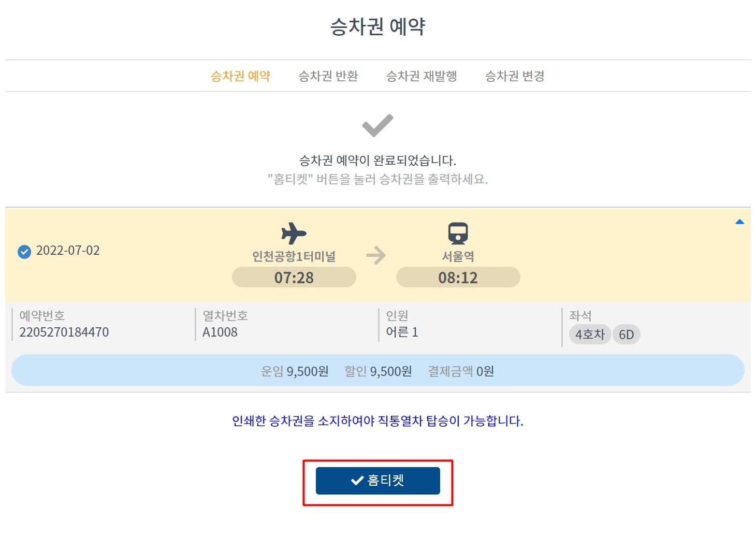Image resolution: width=756 pixels, height=537 pixels.
Task: Click the right arrow between stations
Action: 376,255
